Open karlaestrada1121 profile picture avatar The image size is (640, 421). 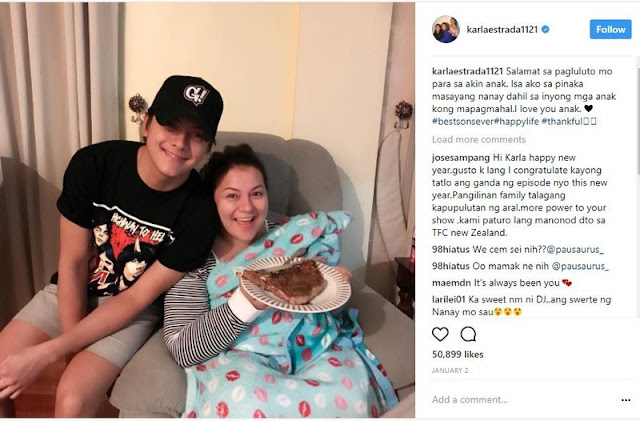(446, 29)
